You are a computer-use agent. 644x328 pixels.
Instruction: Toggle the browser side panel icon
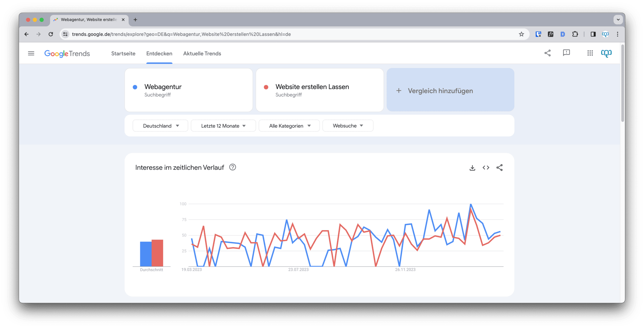coord(593,34)
